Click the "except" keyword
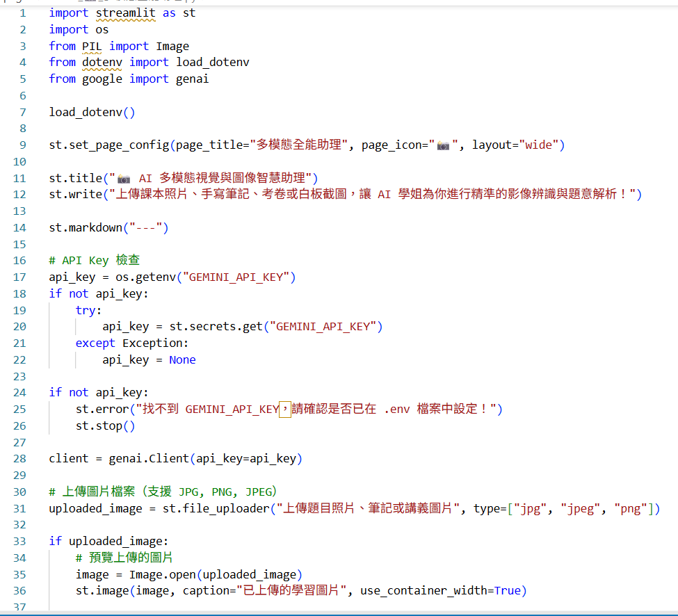The width and height of the screenshot is (678, 616). (x=95, y=343)
